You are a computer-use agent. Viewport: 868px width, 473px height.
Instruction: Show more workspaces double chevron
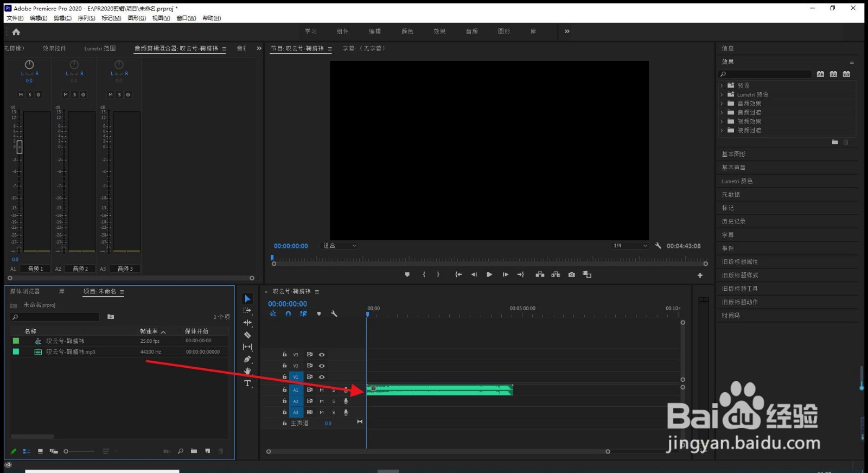567,31
